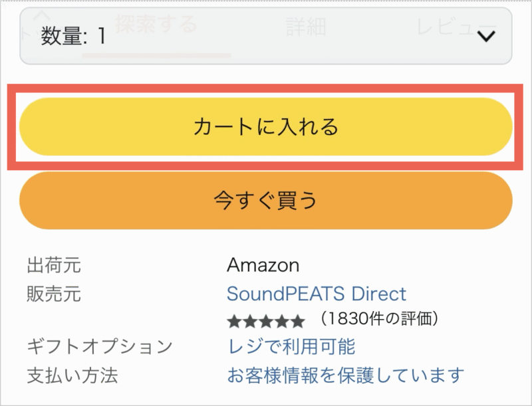Viewport: 532px width, 406px height.
Task: Click the first star in seller rating
Action: pos(234,322)
